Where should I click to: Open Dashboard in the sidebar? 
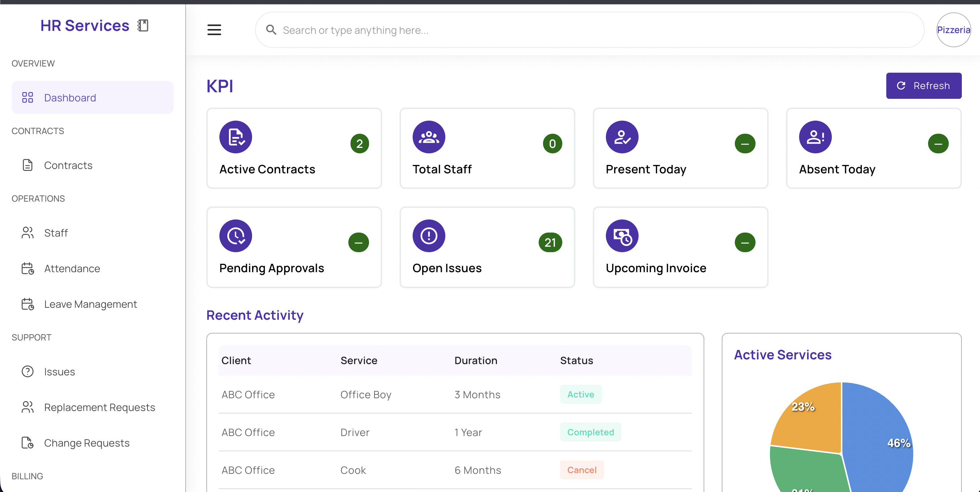coord(93,97)
